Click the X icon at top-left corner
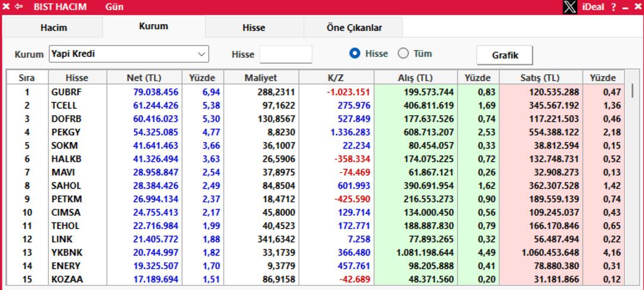This screenshot has width=644, height=290. (6, 7)
